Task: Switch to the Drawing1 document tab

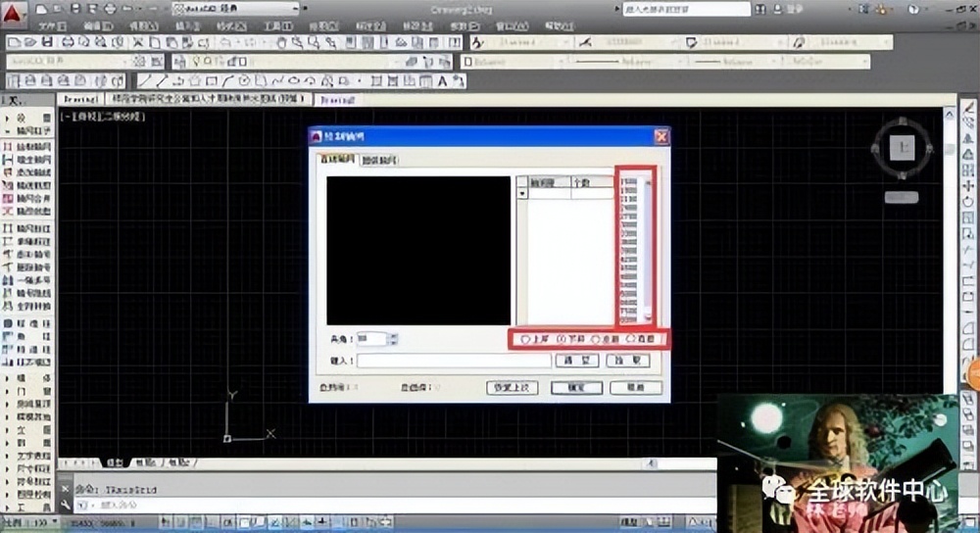Action: [81, 99]
